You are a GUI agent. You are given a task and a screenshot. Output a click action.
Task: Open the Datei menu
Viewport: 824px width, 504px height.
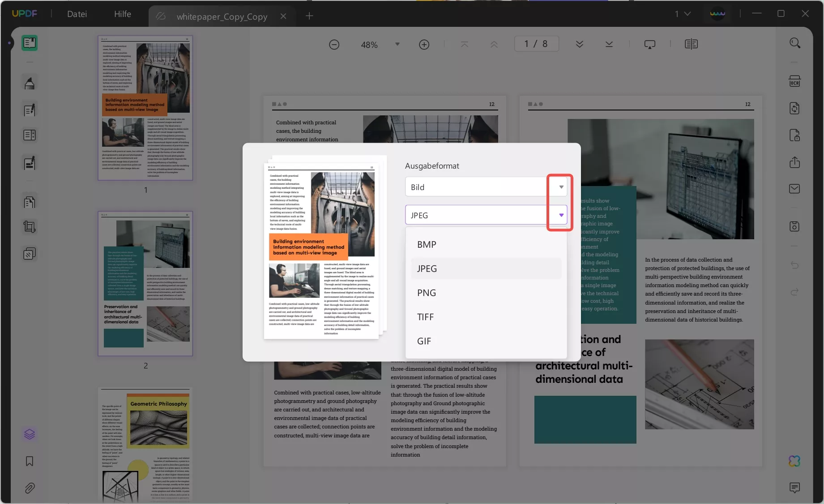pyautogui.click(x=77, y=14)
